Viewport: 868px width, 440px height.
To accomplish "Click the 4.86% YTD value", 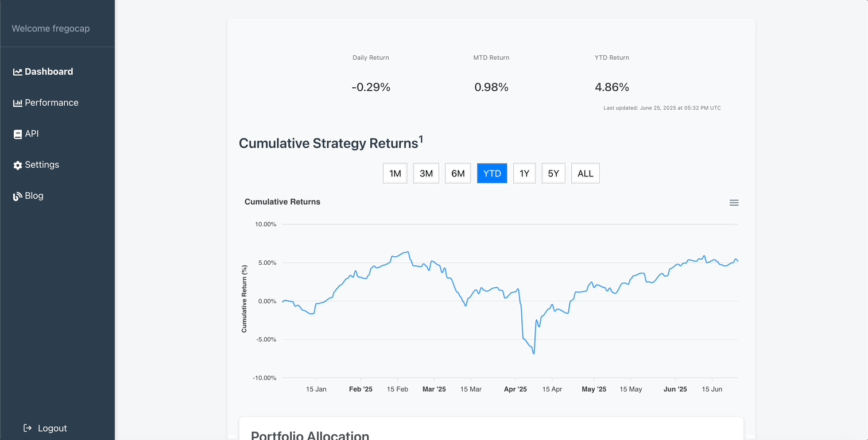I will pyautogui.click(x=612, y=87).
